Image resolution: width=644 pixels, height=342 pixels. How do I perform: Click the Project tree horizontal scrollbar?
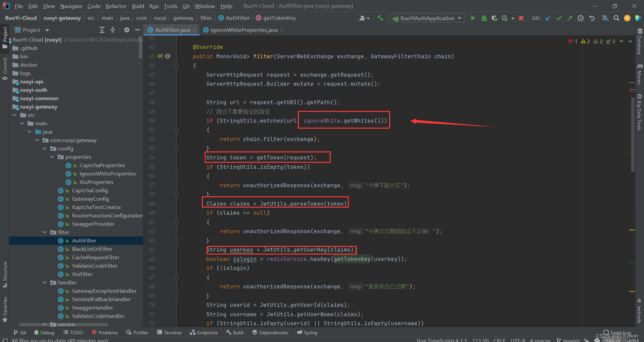pyautogui.click(x=64, y=325)
